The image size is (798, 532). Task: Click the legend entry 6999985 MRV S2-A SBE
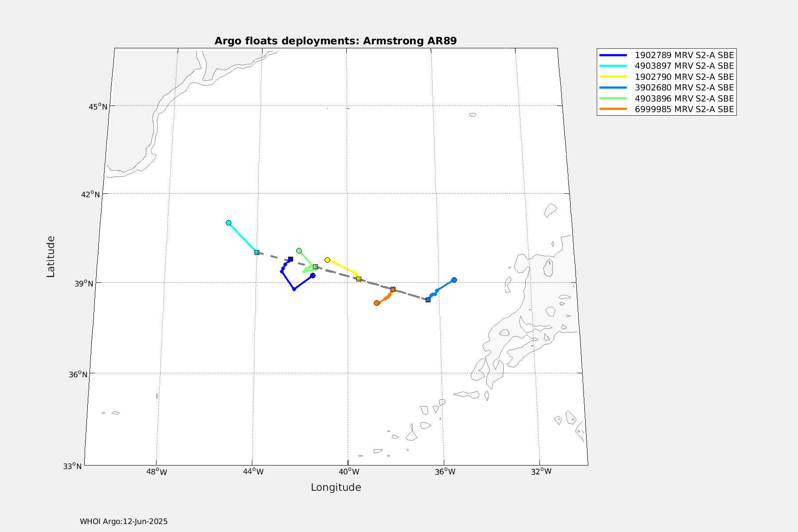[667, 110]
